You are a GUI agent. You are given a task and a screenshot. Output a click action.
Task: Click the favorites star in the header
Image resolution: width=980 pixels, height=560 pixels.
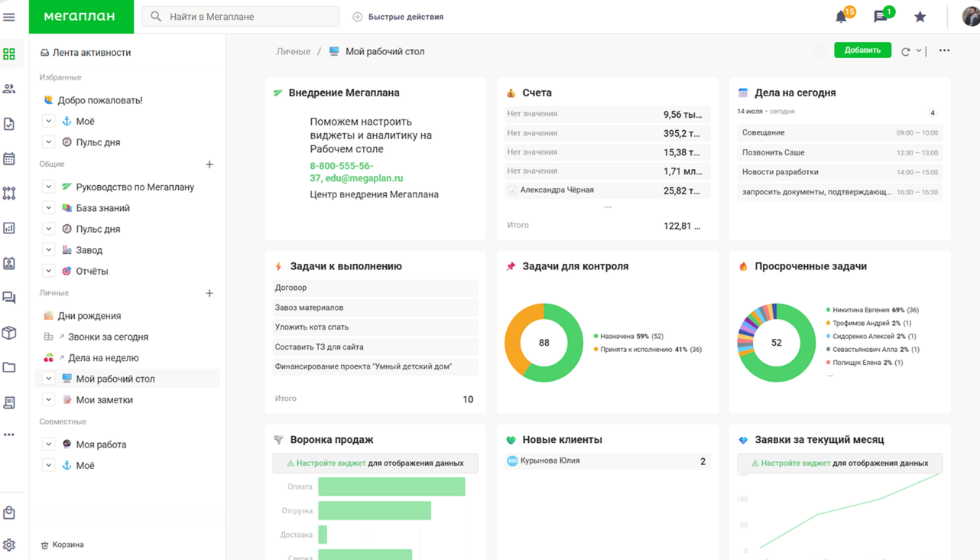[x=919, y=15]
